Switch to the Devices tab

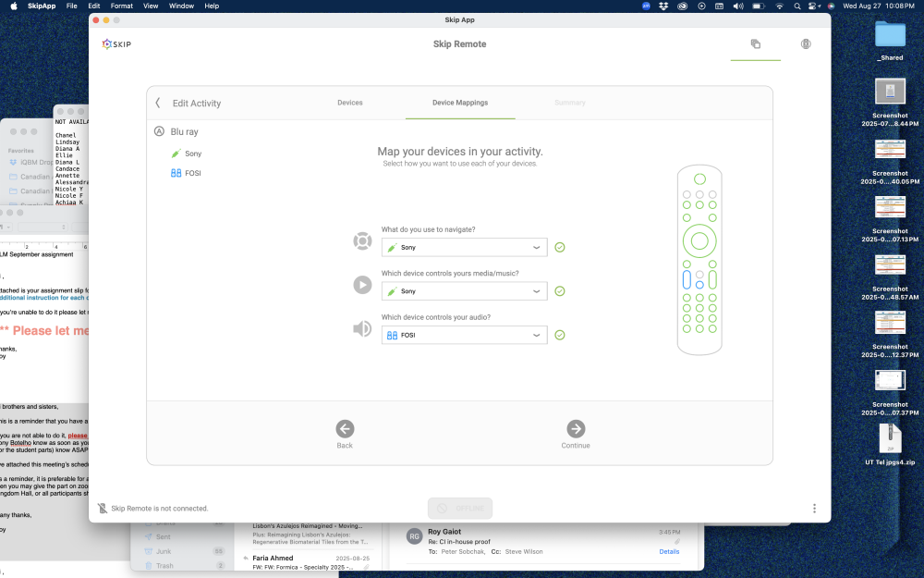point(350,103)
